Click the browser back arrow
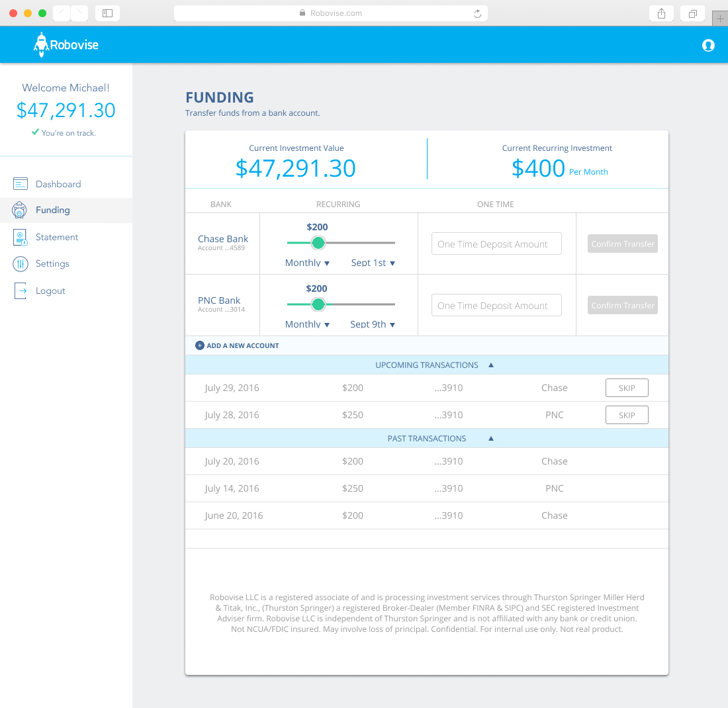The height and width of the screenshot is (708, 728). (62, 13)
